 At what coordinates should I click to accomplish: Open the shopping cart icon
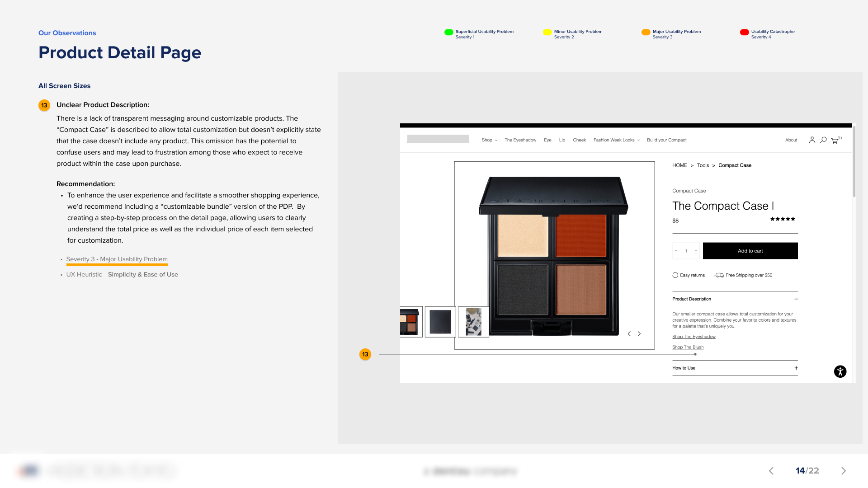[x=835, y=141]
